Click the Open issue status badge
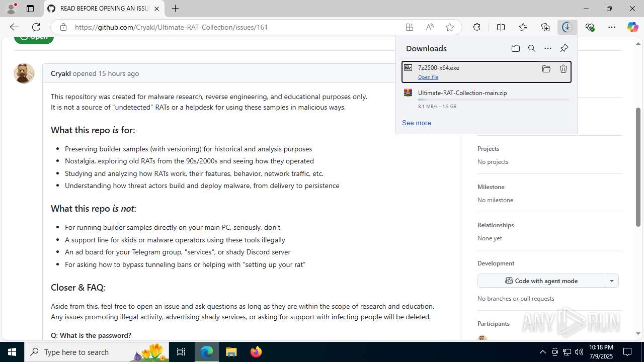Screen dimensions: 644x362 [x=34, y=38]
